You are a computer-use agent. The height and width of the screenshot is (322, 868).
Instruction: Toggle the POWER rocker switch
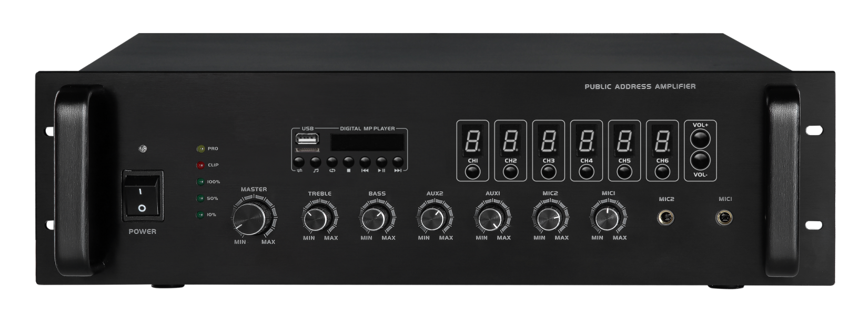[142, 196]
